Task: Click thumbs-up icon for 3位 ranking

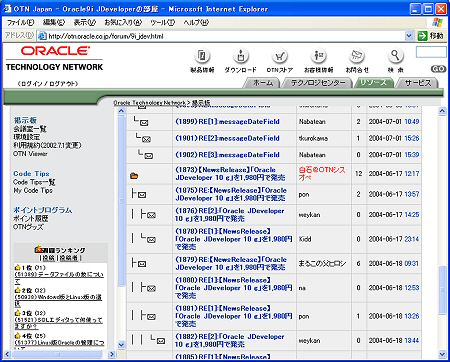Action: (x=18, y=313)
